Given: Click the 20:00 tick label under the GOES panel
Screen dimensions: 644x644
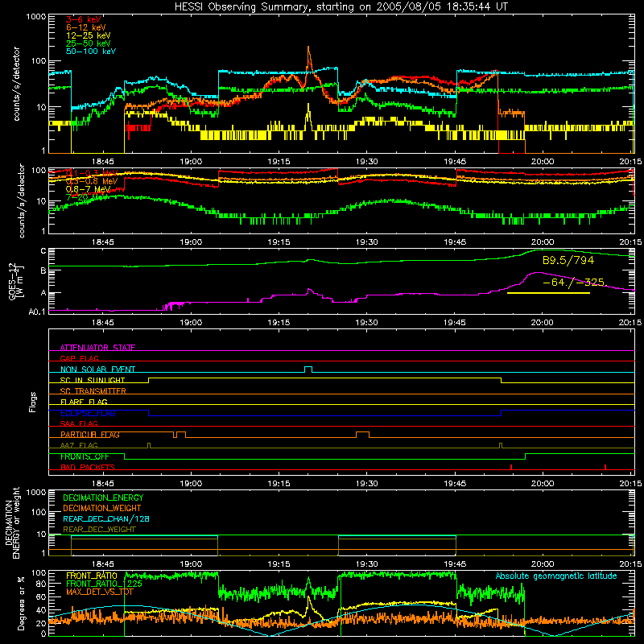Looking at the screenshot, I should [x=543, y=323].
